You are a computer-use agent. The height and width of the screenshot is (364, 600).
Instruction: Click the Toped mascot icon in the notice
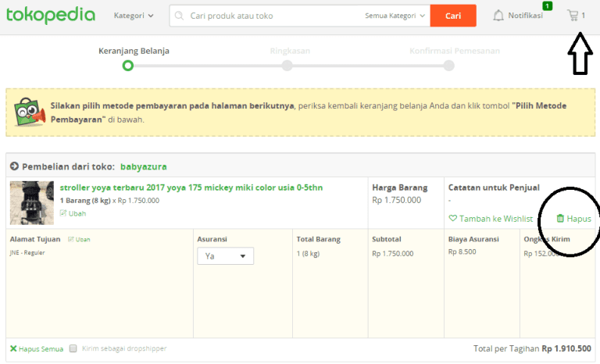pyautogui.click(x=29, y=112)
